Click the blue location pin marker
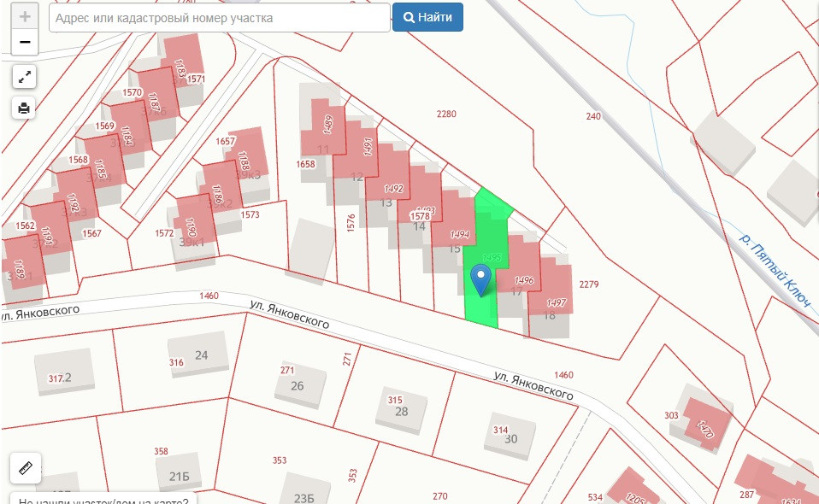Image resolution: width=819 pixels, height=504 pixels. point(481,278)
